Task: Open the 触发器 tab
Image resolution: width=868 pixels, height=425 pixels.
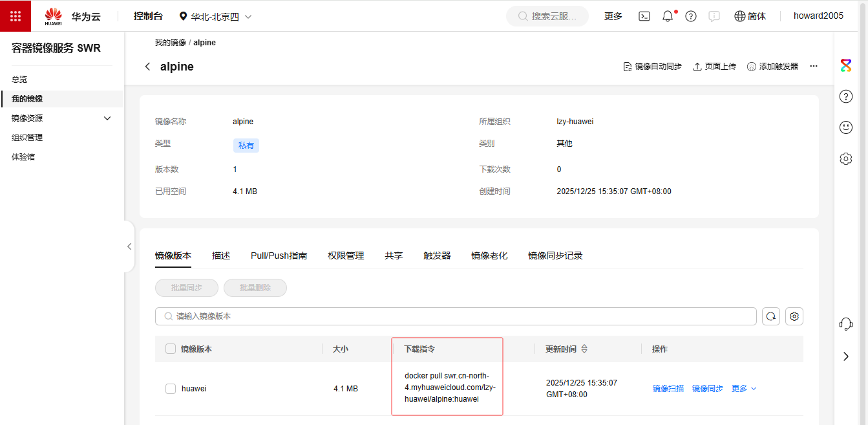Action: click(437, 256)
